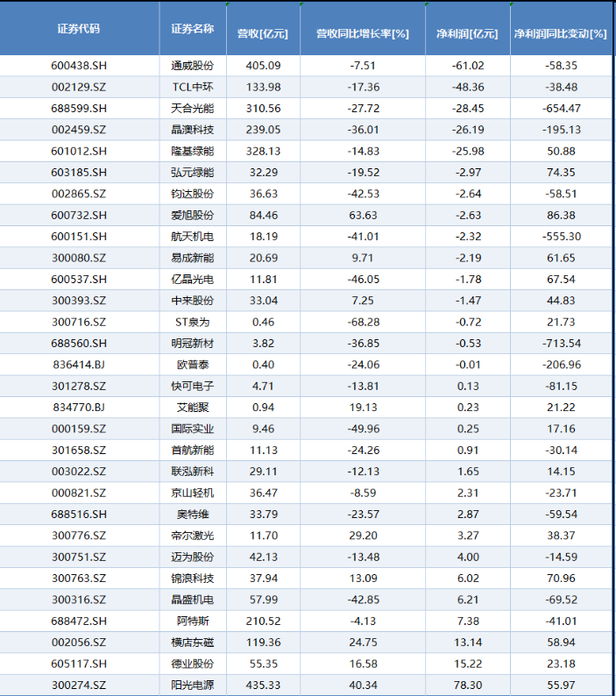This screenshot has height=696, width=616.
Task: Click the 证券代码 column header
Action: tap(79, 29)
